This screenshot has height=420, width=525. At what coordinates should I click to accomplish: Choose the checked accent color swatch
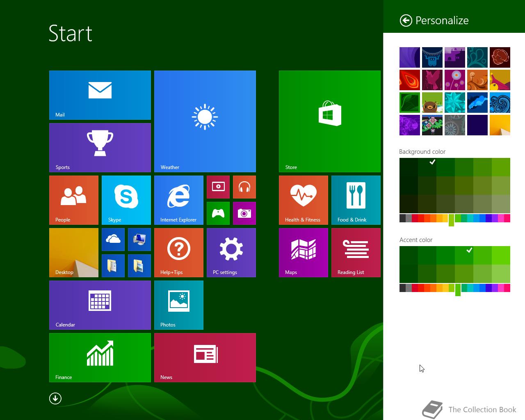[464, 255]
